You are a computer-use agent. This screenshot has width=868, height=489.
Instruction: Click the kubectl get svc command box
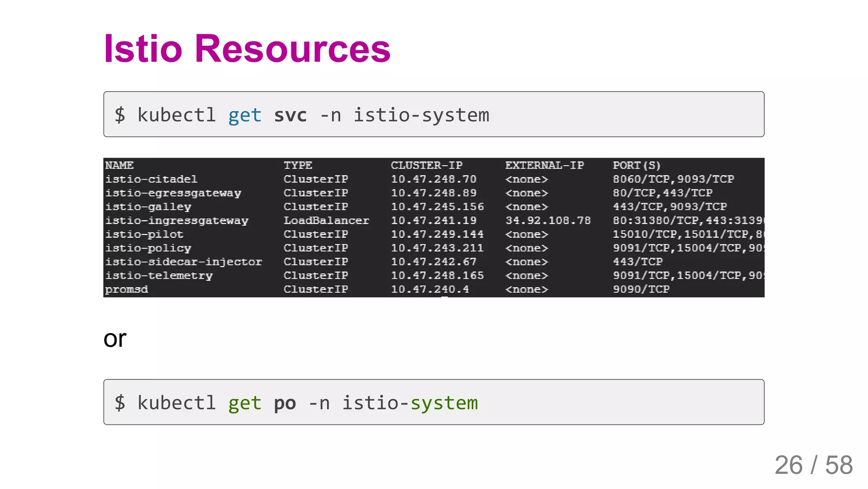point(433,114)
